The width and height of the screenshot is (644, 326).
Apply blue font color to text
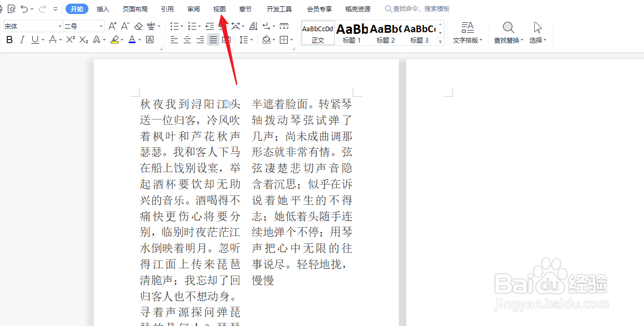pos(132,40)
